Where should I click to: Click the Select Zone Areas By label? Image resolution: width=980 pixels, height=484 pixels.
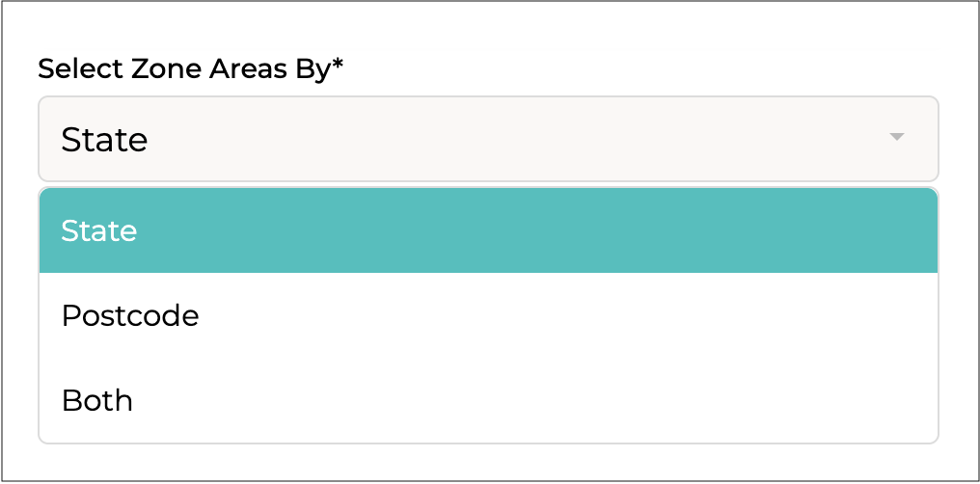tap(190, 69)
